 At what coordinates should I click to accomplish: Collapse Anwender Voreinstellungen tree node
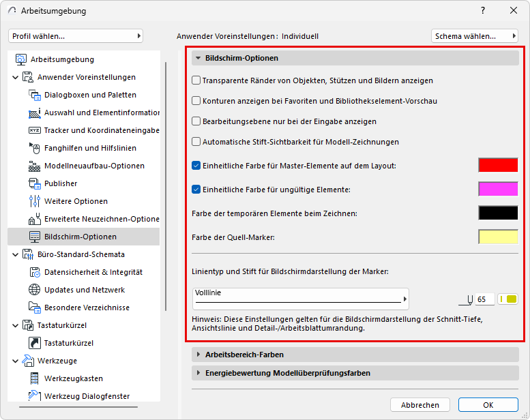tap(15, 77)
